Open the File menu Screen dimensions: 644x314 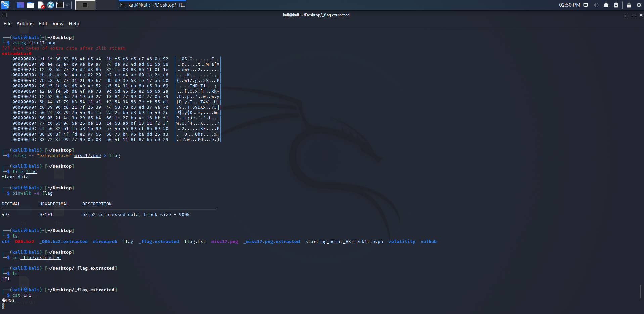pos(7,24)
